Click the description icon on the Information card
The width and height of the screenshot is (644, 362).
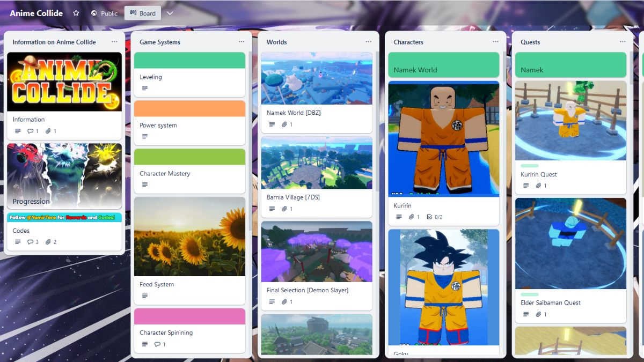pyautogui.click(x=18, y=131)
